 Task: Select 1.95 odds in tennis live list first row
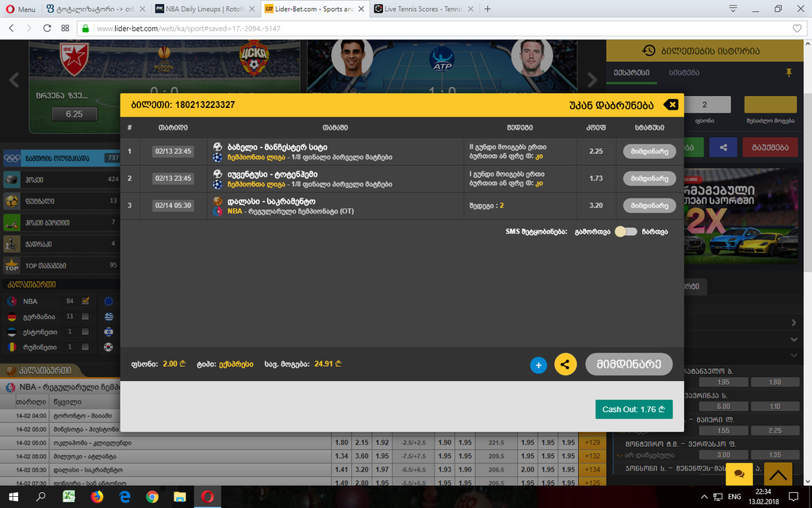(723, 382)
